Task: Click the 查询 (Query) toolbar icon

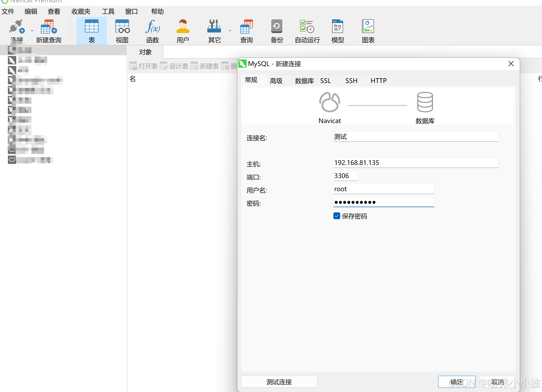Action: coord(246,30)
